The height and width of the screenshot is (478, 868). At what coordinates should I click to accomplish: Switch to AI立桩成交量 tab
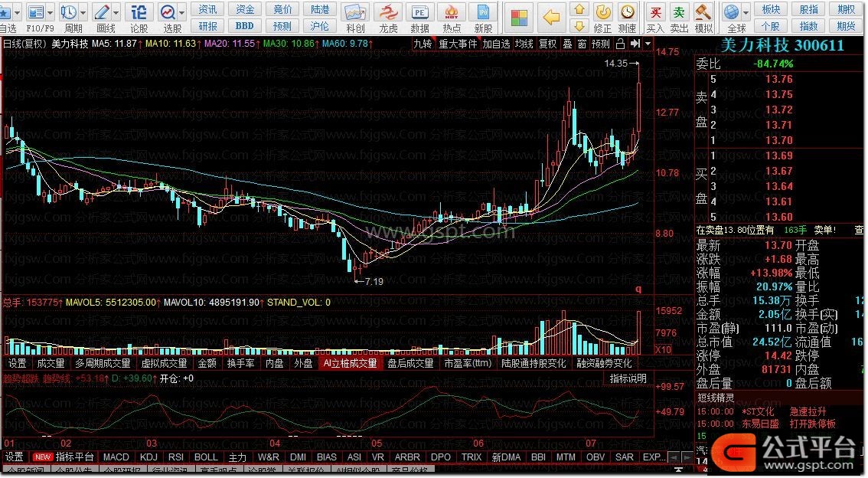[x=351, y=363]
